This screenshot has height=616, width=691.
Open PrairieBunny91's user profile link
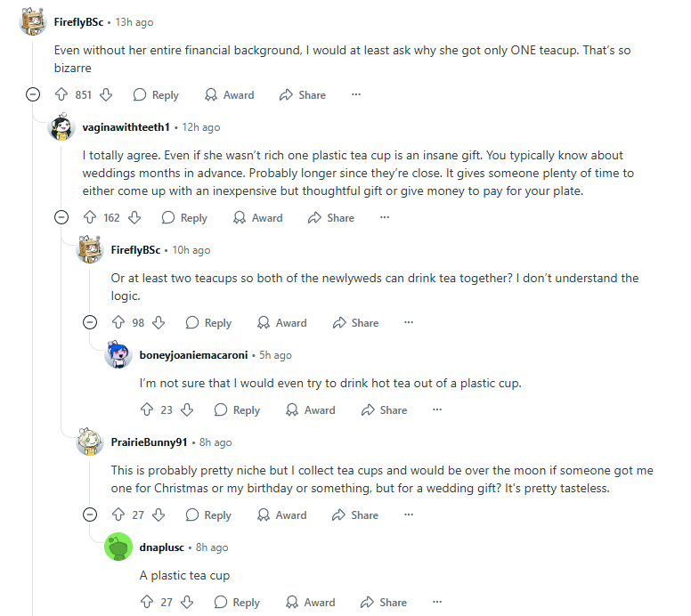(150, 442)
